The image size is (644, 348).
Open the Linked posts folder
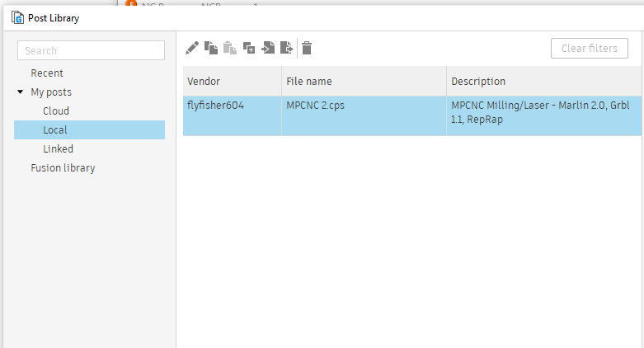(58, 149)
